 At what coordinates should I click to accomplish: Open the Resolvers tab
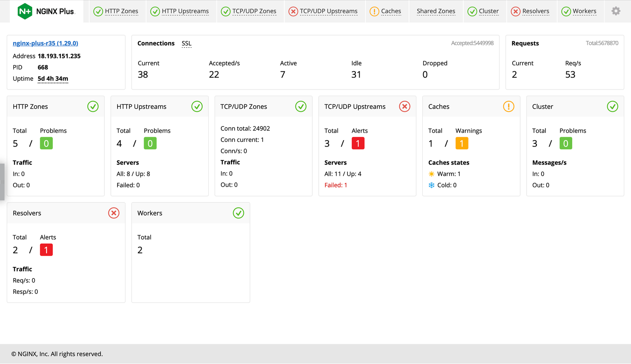(x=536, y=11)
